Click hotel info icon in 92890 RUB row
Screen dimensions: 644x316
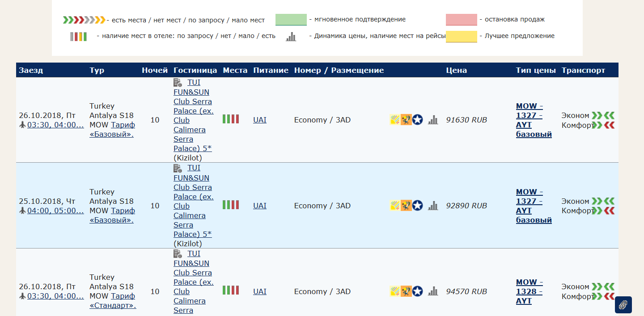pos(178,168)
